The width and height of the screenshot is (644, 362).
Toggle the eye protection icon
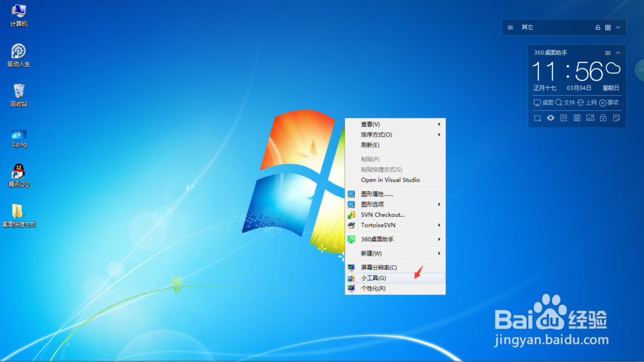point(551,118)
